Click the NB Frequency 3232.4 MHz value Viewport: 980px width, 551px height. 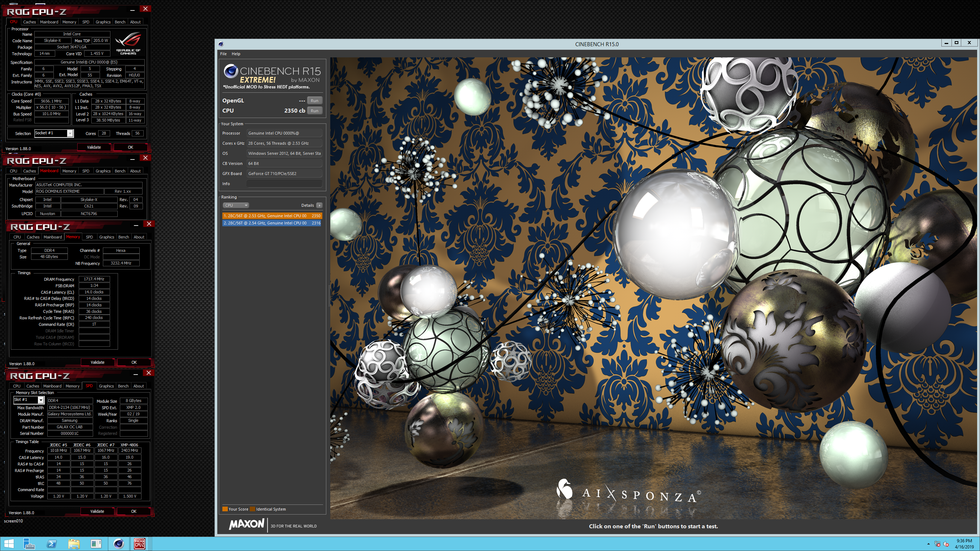(121, 263)
